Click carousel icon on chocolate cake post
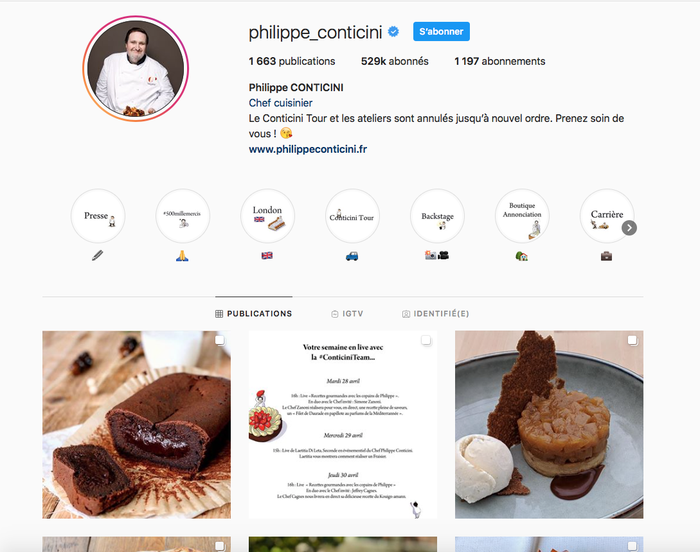 tap(220, 341)
